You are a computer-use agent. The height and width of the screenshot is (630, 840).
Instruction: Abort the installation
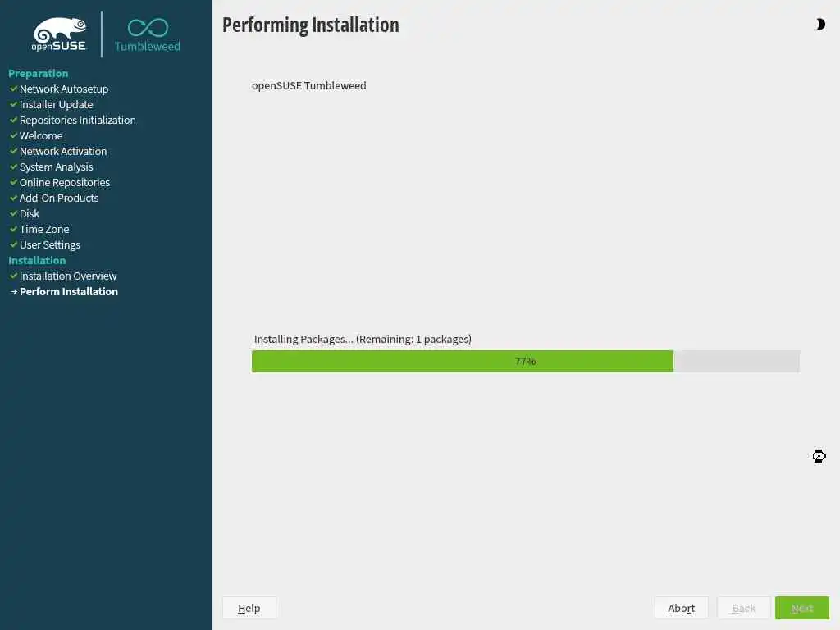click(682, 608)
